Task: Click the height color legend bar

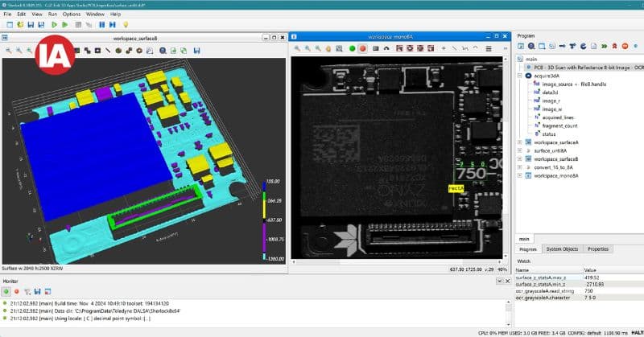Action: point(265,220)
